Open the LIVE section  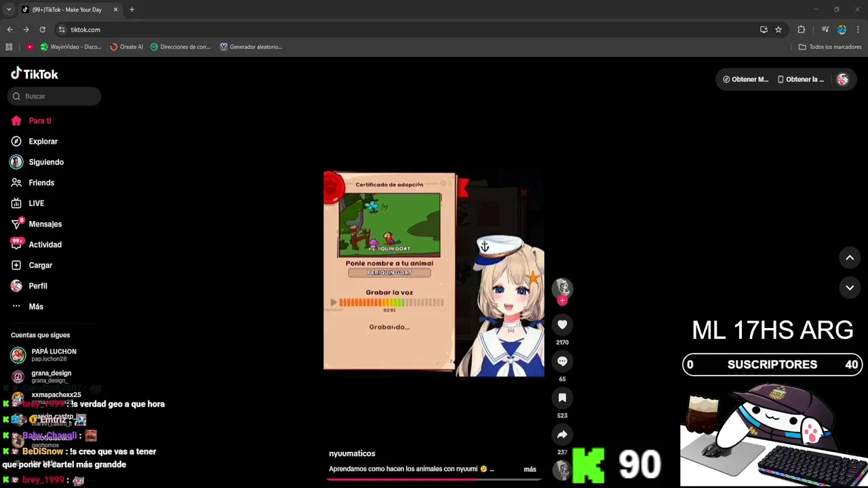click(36, 203)
